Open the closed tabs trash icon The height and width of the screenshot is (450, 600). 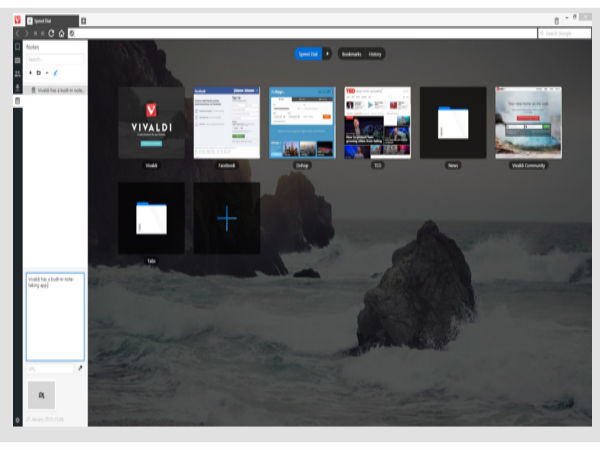click(557, 19)
